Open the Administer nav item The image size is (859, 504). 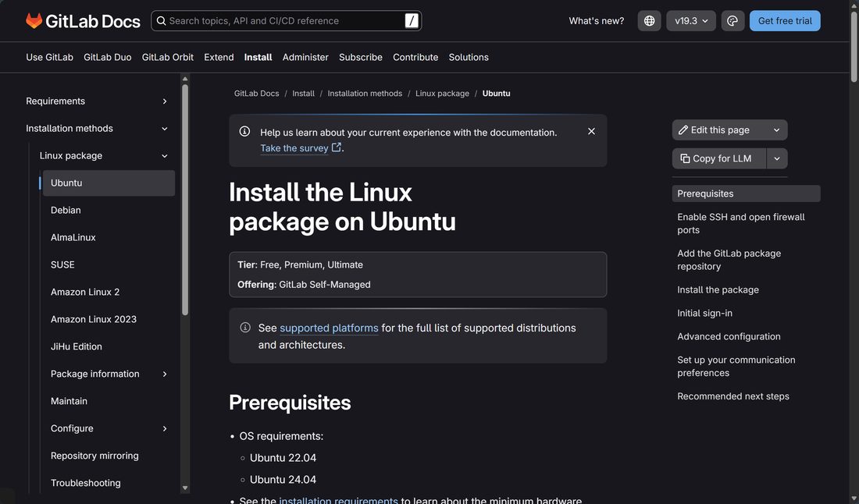point(305,58)
